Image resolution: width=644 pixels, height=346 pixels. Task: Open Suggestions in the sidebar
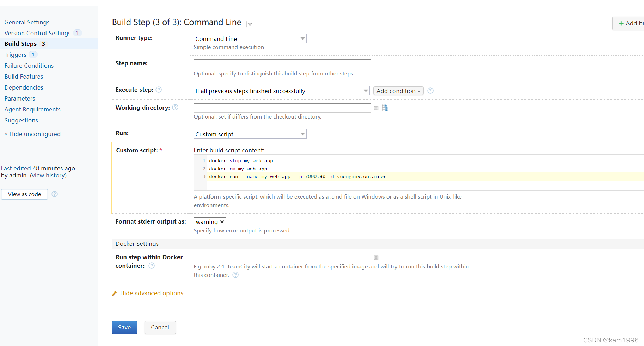pos(21,120)
